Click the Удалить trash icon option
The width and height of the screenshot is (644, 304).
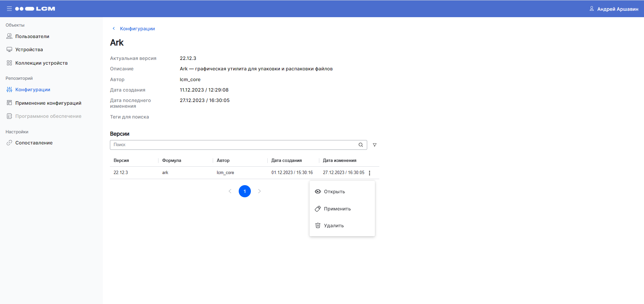pyautogui.click(x=318, y=226)
